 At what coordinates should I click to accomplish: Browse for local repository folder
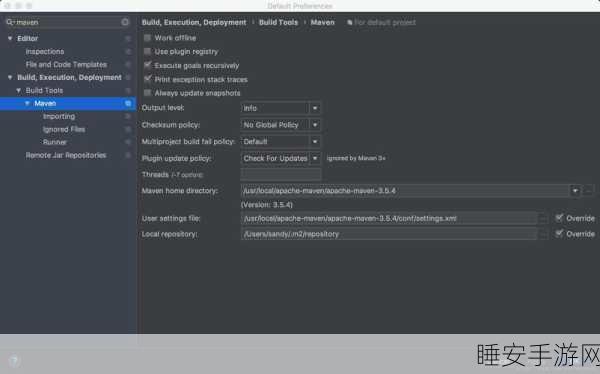coord(543,234)
